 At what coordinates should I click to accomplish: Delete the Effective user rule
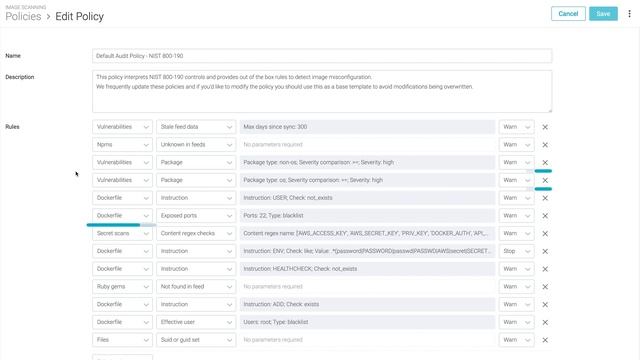(x=545, y=322)
